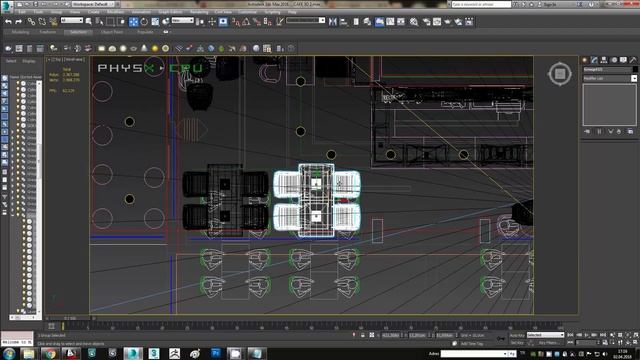Open the Edit menu
This screenshot has height=360, width=640.
click(x=22, y=12)
